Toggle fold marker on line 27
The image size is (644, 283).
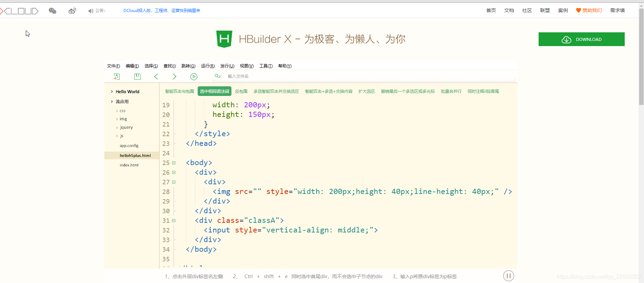174,182
